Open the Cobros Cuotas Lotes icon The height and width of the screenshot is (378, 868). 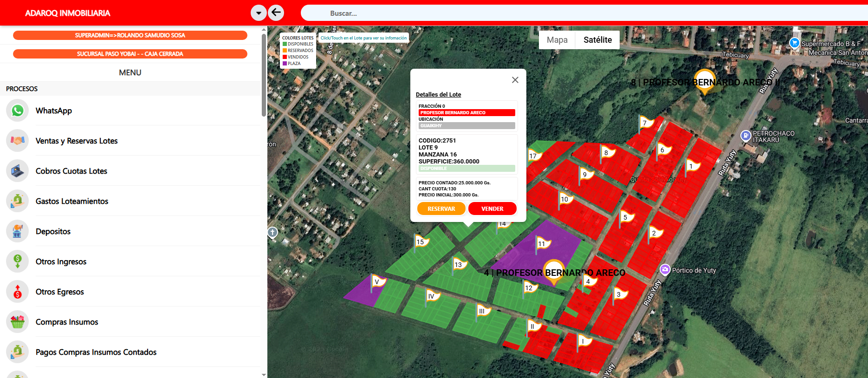[18, 171]
